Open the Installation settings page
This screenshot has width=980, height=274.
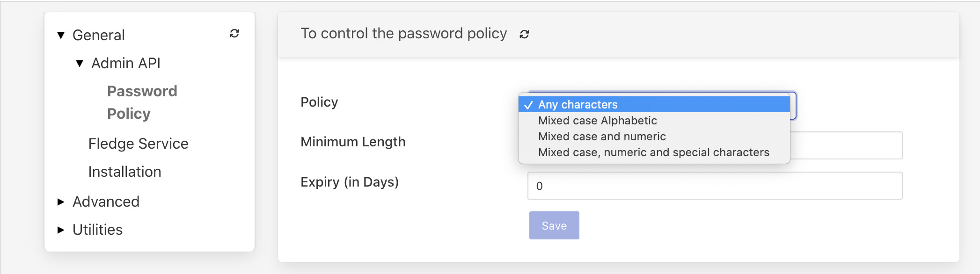(x=125, y=172)
